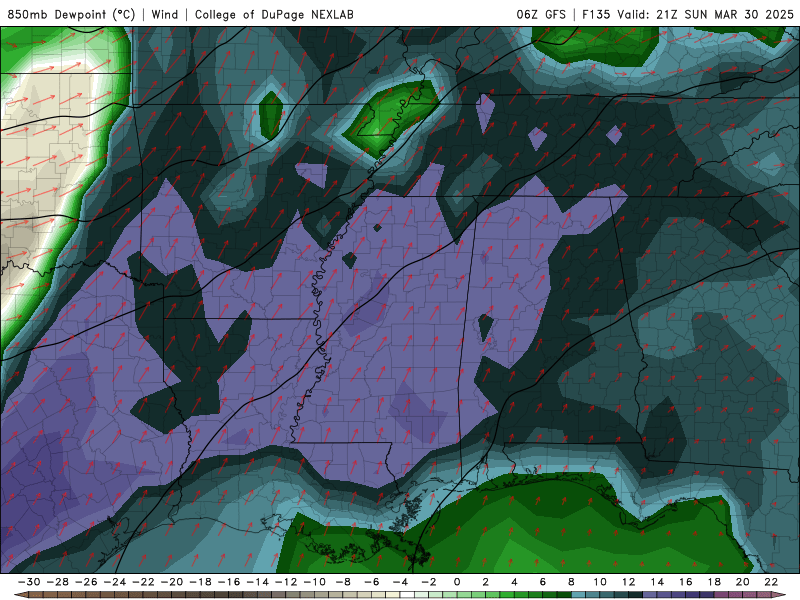Click the 20 value on legend scale

point(743,582)
